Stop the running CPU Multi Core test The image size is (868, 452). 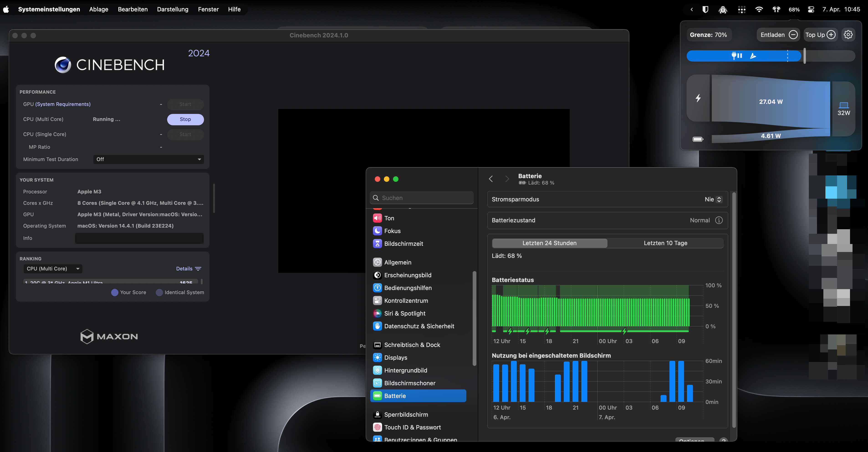(x=185, y=119)
